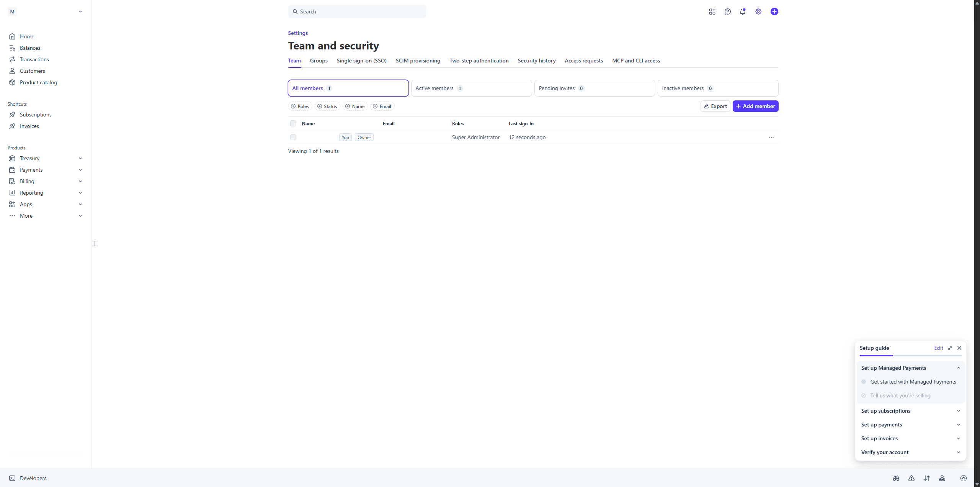Image resolution: width=980 pixels, height=487 pixels.
Task: Open the row actions three-dot menu
Action: coord(771,137)
